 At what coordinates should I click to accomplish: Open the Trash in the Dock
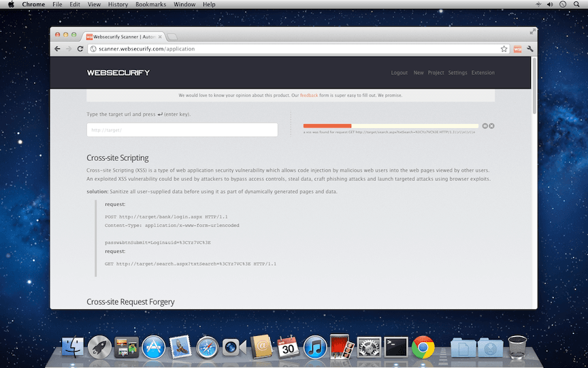click(x=517, y=347)
